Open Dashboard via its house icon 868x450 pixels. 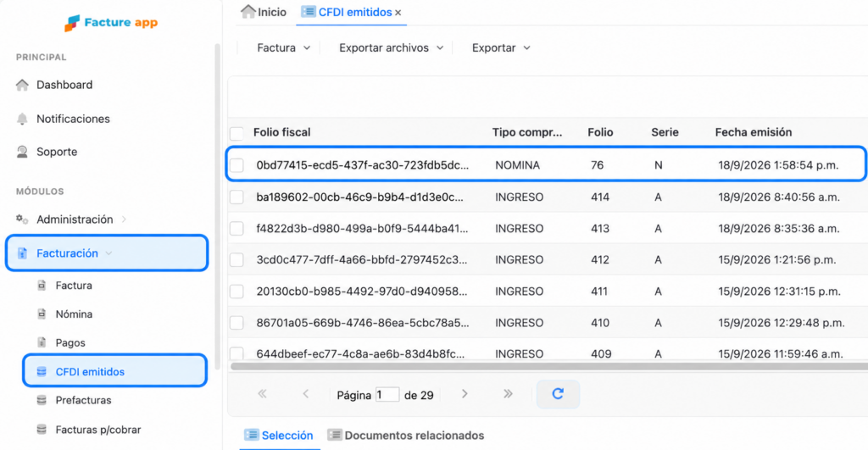click(x=22, y=85)
